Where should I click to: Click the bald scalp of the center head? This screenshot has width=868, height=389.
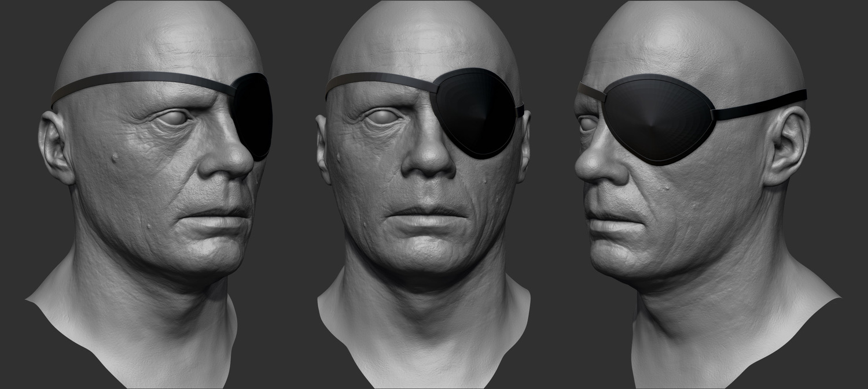click(x=422, y=35)
